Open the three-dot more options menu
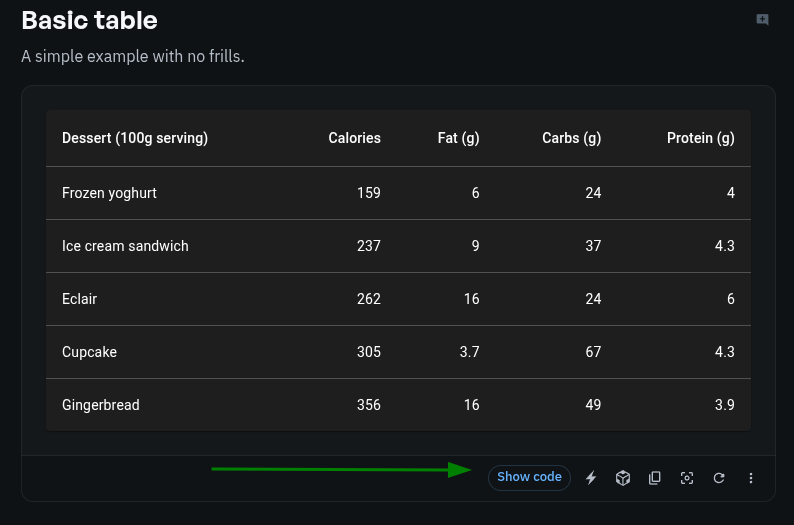This screenshot has height=525, width=794. tap(751, 478)
